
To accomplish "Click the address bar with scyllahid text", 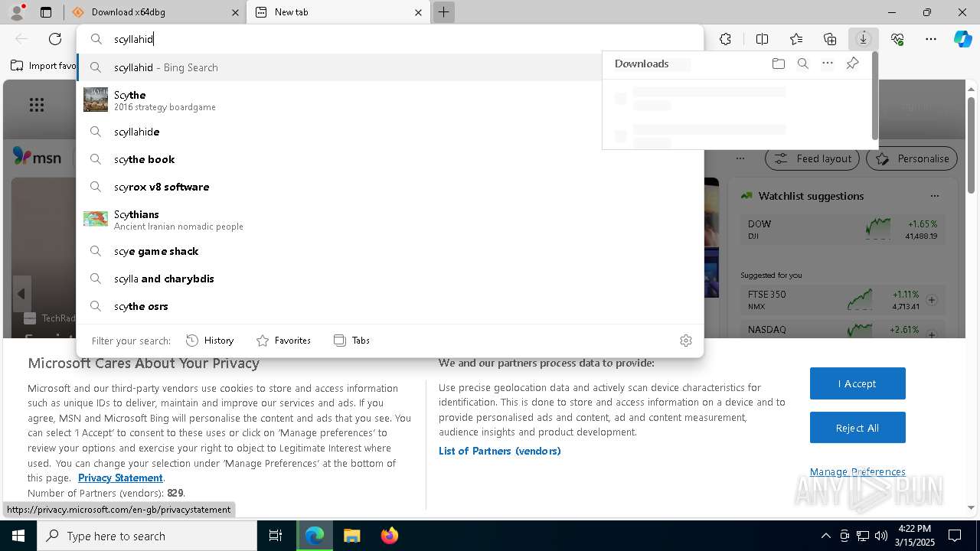I will [389, 39].
